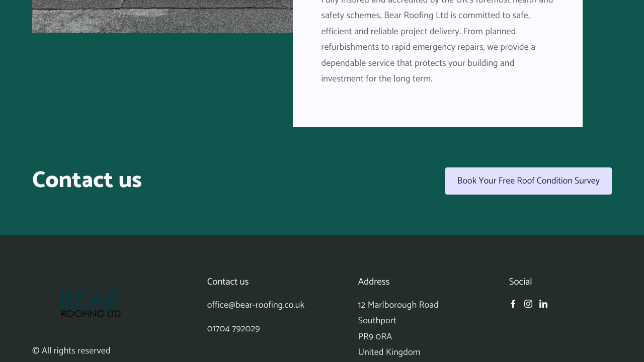Click the roof photo at top left
Viewport: 644px width, 362px height.
click(161, 16)
